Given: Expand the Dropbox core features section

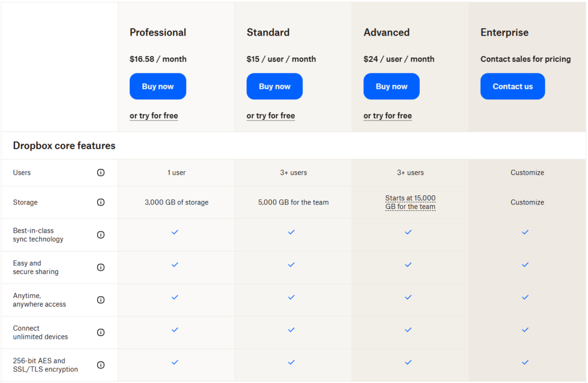Looking at the screenshot, I should [x=64, y=145].
